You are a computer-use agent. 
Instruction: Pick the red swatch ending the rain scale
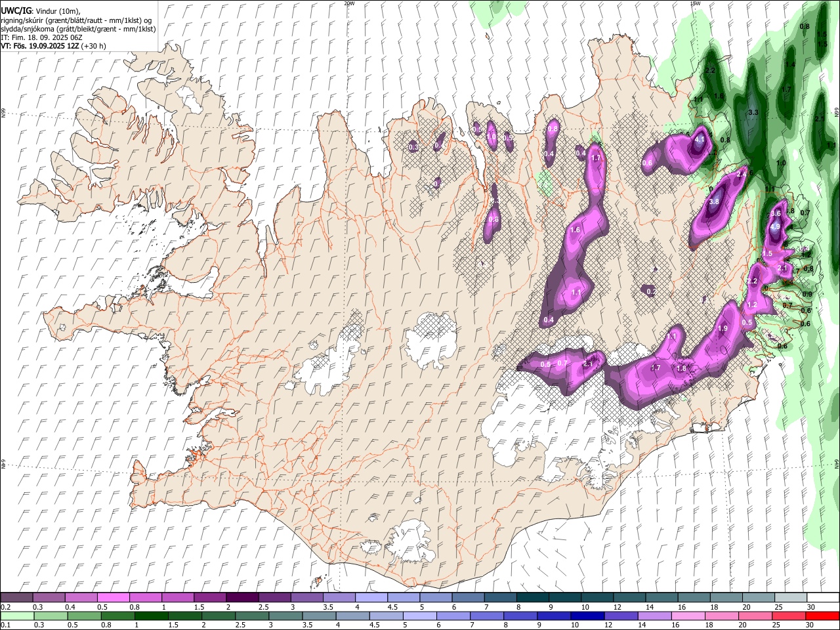click(822, 616)
